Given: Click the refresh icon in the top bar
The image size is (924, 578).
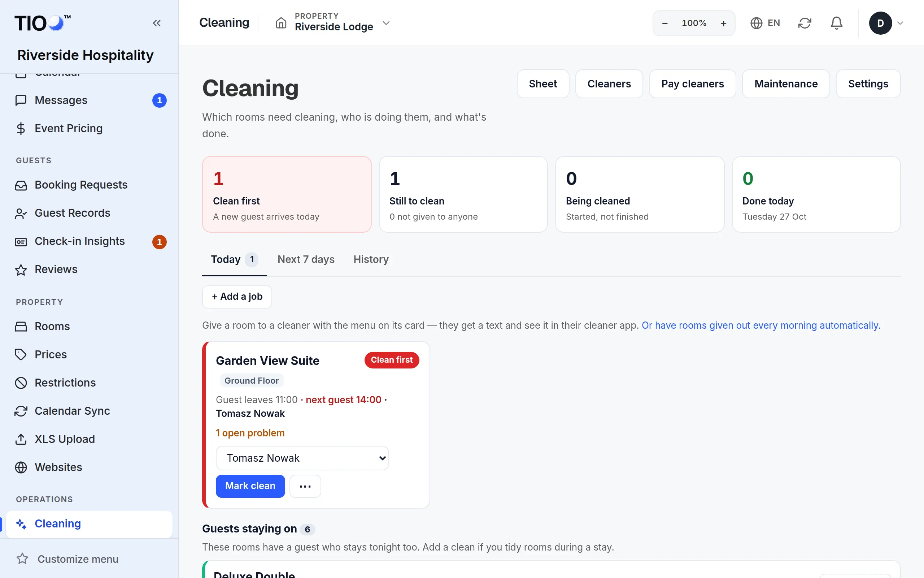Looking at the screenshot, I should (805, 23).
